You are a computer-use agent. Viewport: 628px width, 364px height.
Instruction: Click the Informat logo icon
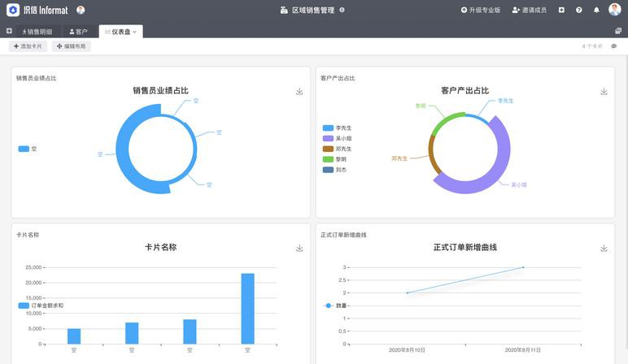13,10
